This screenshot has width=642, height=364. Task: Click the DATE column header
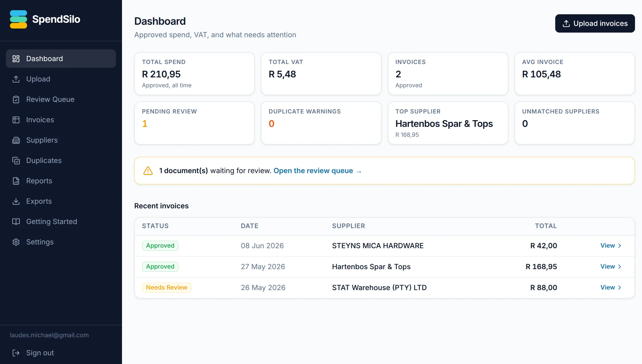(x=250, y=226)
